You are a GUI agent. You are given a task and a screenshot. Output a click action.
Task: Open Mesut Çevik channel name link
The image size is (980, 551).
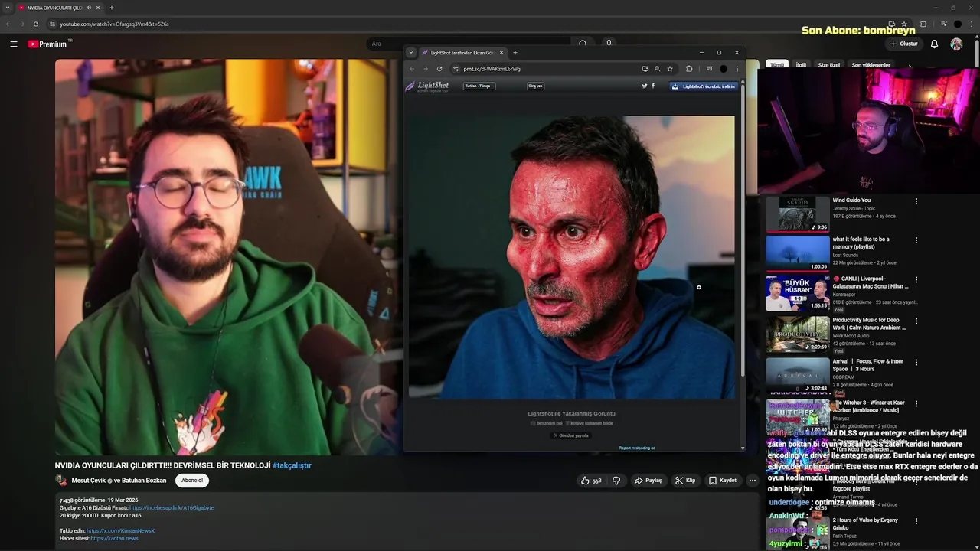(89, 481)
